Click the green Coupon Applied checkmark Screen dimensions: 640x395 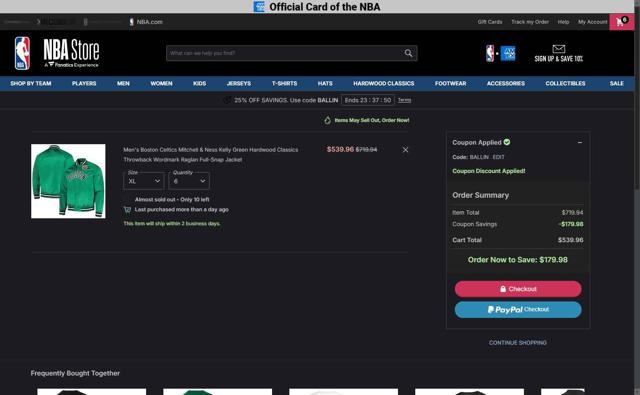pos(507,142)
